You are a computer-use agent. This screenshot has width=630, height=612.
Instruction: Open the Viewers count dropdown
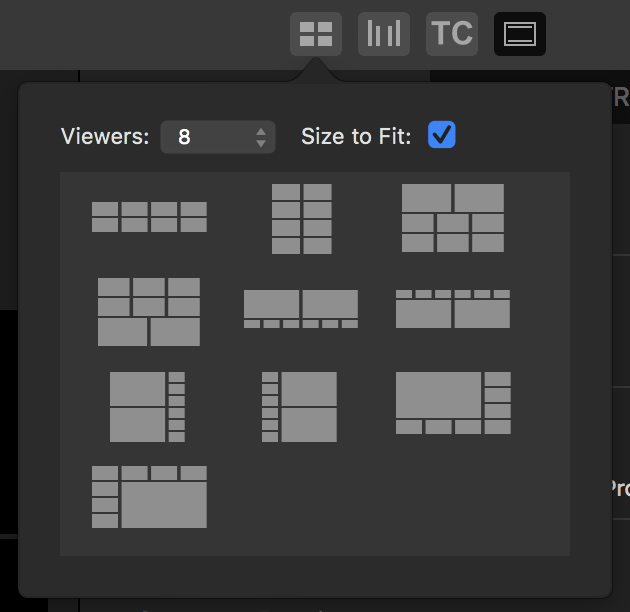pyautogui.click(x=217, y=137)
